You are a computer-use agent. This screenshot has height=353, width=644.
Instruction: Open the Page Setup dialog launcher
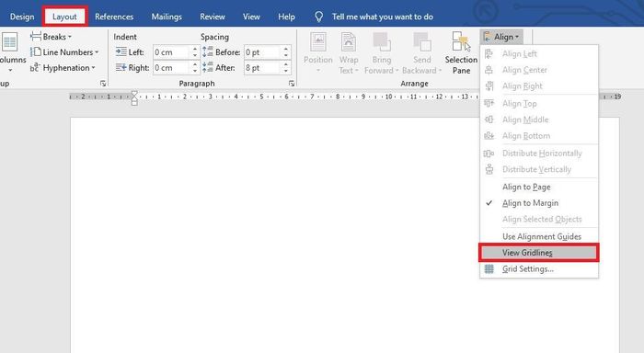103,84
